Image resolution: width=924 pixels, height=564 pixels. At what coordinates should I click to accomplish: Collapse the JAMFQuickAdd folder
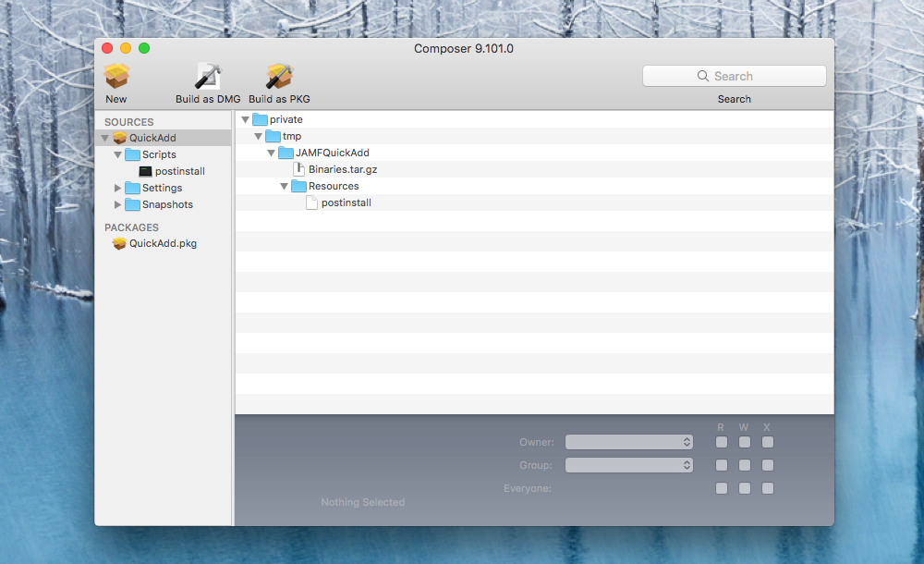click(271, 153)
